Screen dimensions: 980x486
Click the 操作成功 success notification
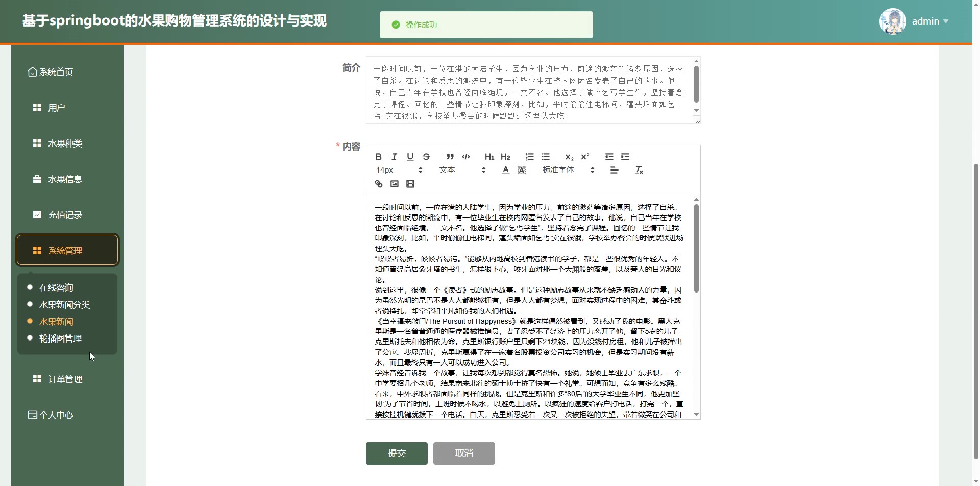click(486, 25)
